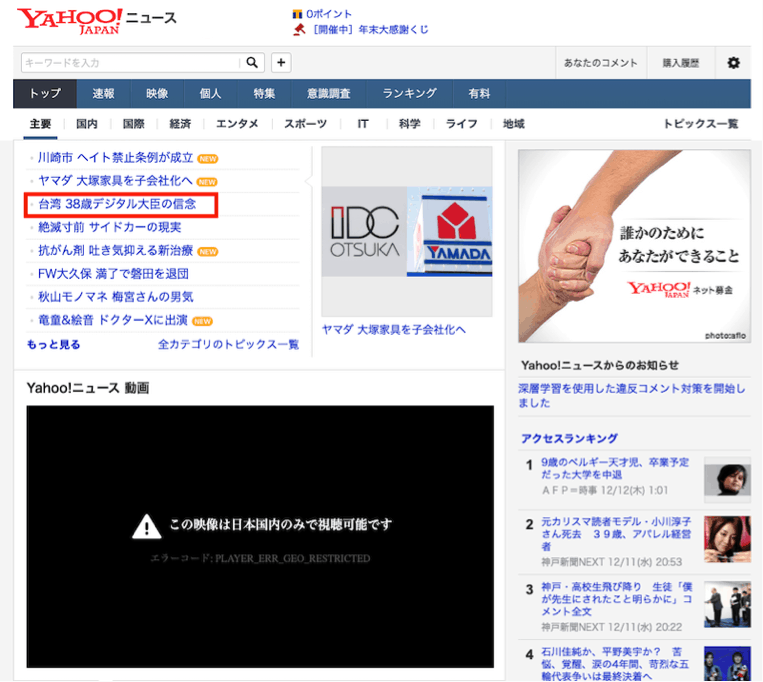763x682 pixels.
Task: Switch to the ランキング tab
Action: pyautogui.click(x=409, y=94)
